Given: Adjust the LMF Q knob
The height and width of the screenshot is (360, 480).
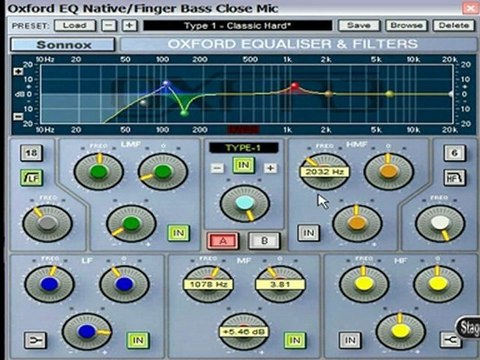Looking at the screenshot, I should (163, 172).
